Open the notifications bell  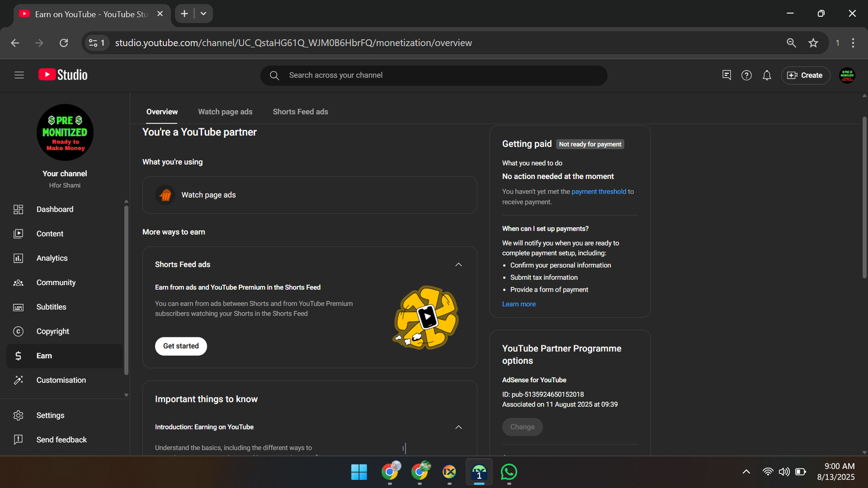767,75
